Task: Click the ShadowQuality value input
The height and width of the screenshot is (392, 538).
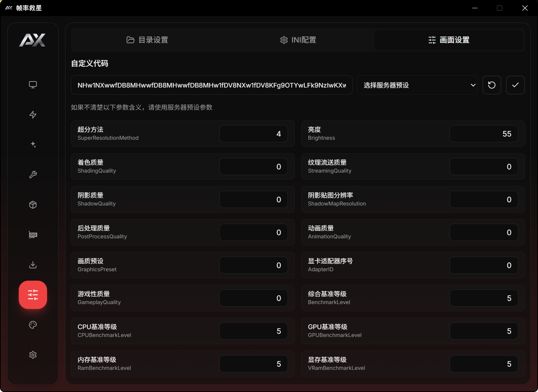Action: [253, 199]
